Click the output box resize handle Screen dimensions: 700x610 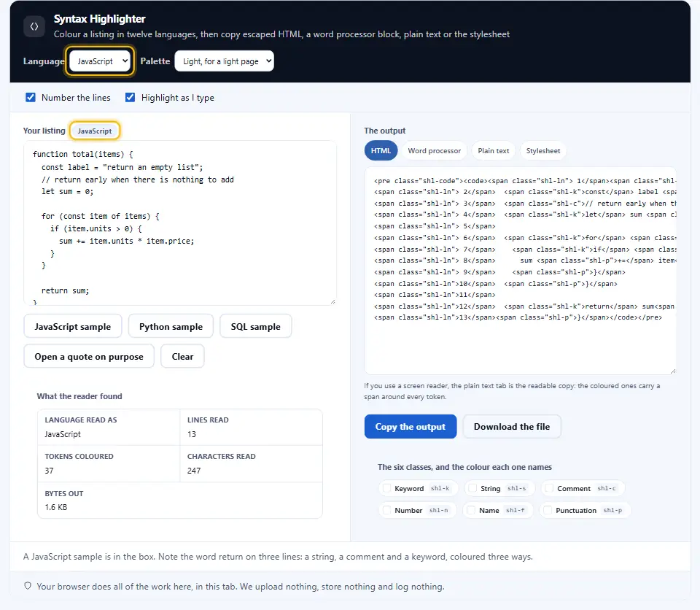click(x=673, y=371)
